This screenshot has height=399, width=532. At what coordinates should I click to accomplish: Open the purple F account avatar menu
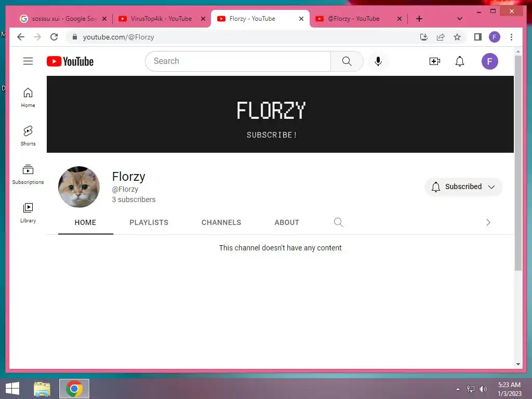[x=489, y=61]
